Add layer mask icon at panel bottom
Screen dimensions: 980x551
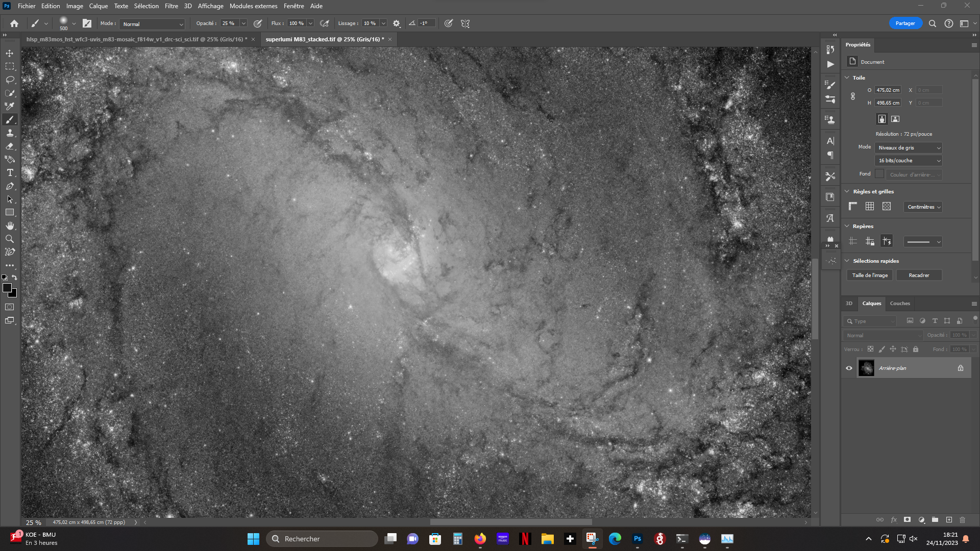[x=907, y=520]
